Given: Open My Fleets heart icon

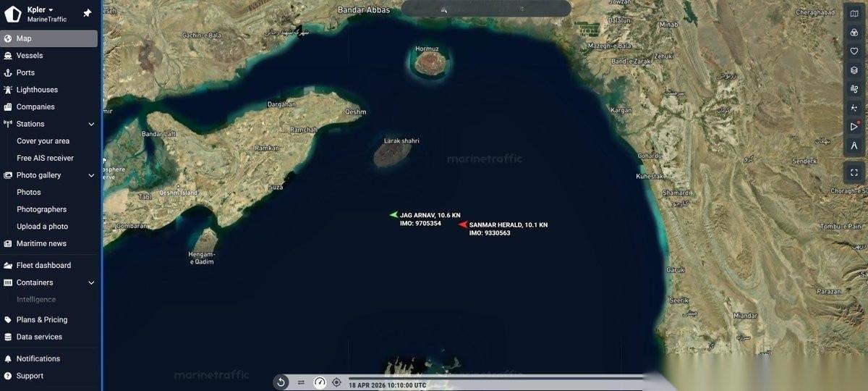Looking at the screenshot, I should pyautogui.click(x=854, y=51).
